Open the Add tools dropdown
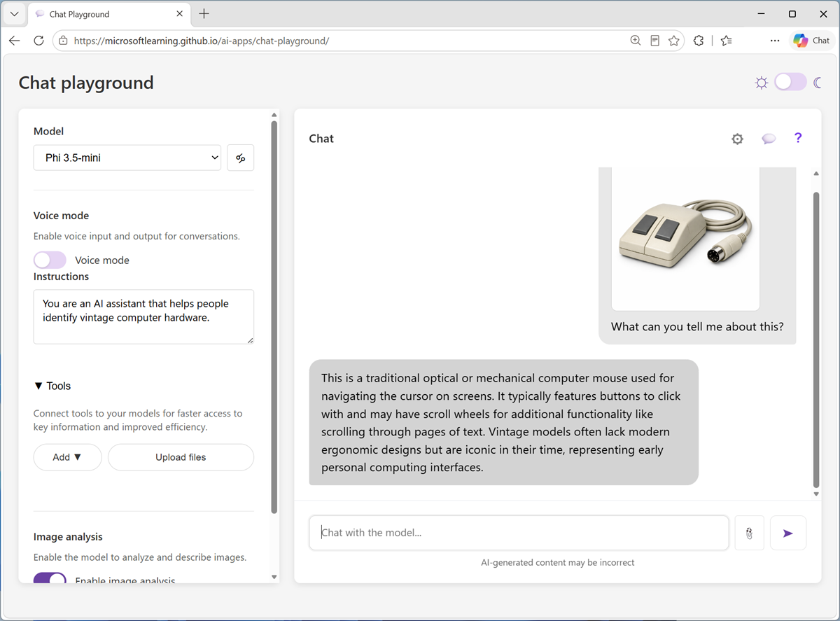Screen dimensions: 840x621 (68, 457)
